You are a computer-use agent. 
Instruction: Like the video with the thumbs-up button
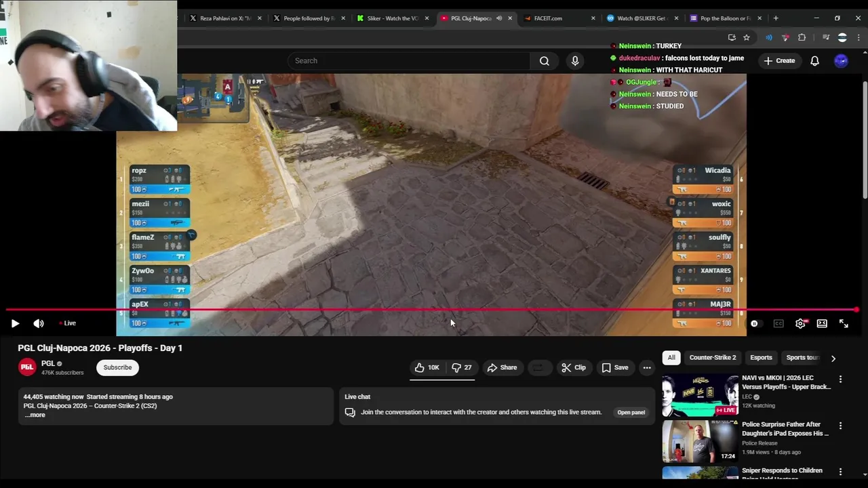click(x=427, y=367)
